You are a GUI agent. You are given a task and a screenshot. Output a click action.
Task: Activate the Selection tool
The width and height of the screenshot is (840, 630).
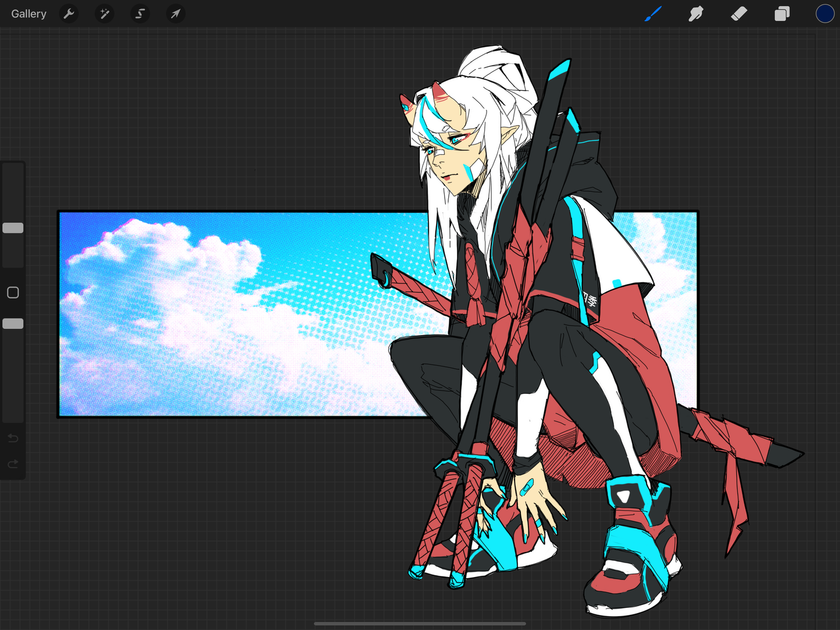[140, 14]
